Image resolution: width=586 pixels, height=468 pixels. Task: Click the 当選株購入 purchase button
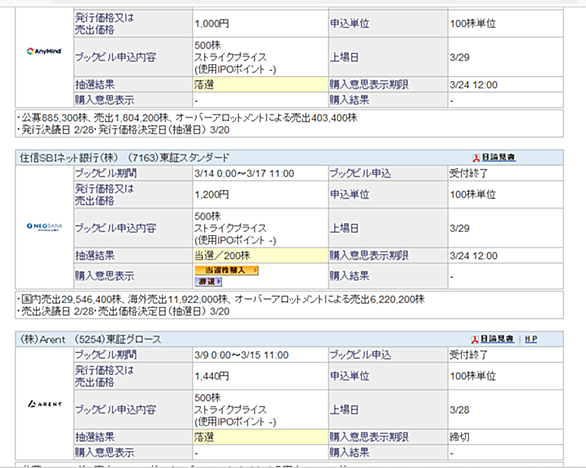pyautogui.click(x=226, y=270)
